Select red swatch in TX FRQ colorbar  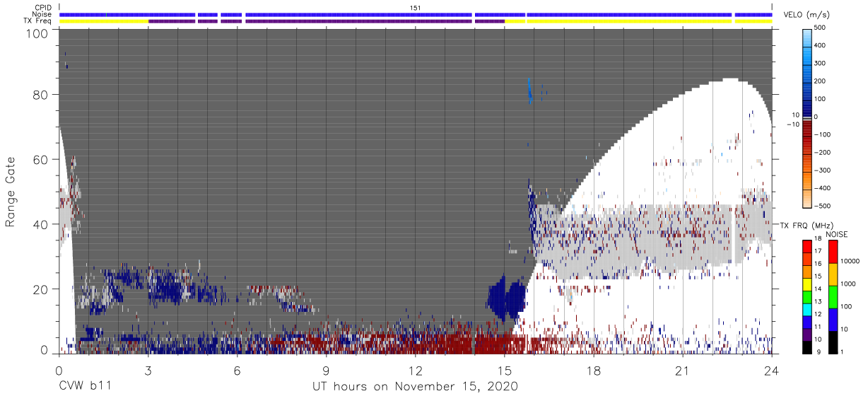tap(808, 247)
